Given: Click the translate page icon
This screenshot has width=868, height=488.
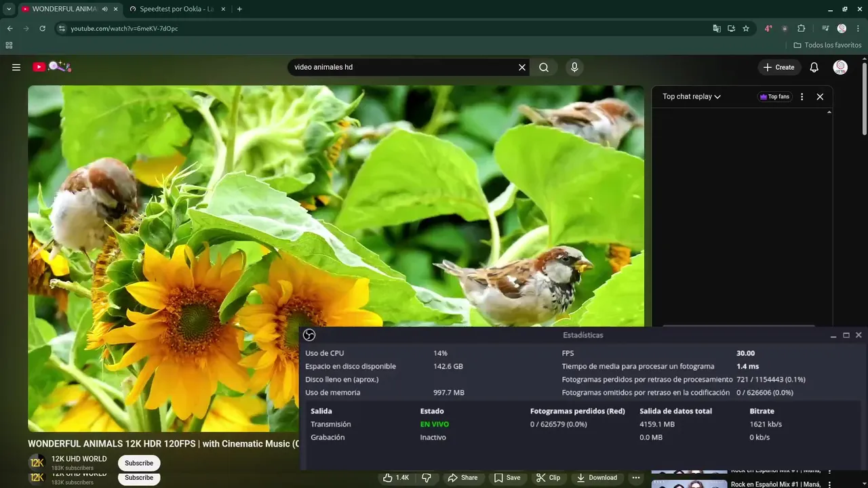Looking at the screenshot, I should (x=717, y=28).
